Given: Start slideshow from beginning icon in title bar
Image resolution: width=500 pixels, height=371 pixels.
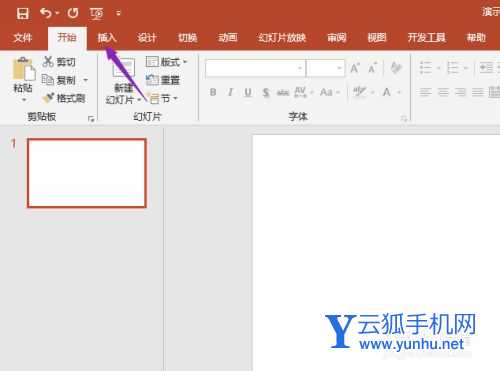Looking at the screenshot, I should [97, 13].
